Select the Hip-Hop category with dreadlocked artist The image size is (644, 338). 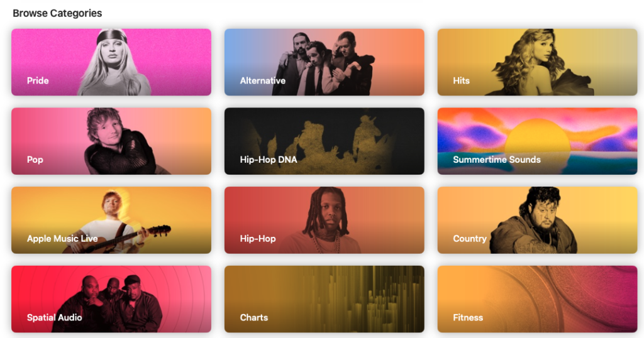(324, 220)
